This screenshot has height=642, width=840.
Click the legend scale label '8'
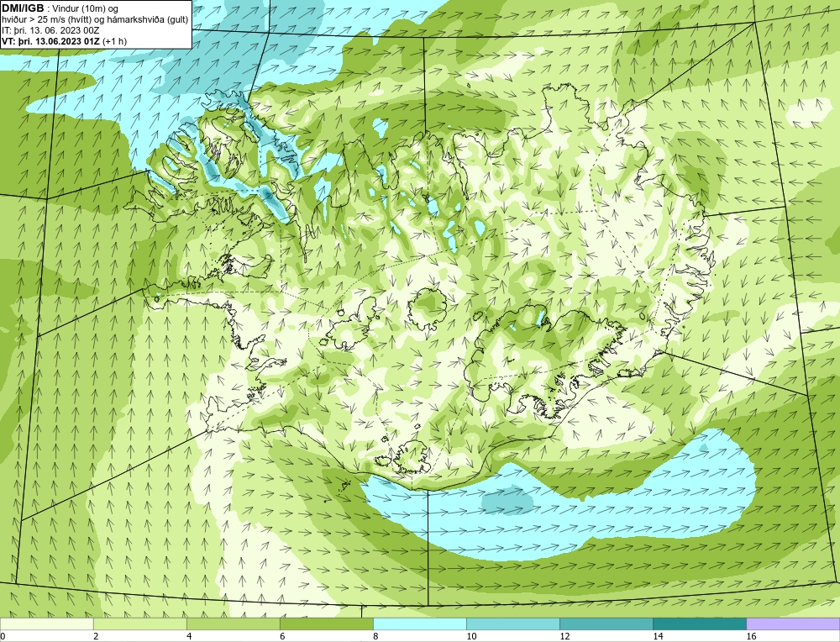[375, 636]
